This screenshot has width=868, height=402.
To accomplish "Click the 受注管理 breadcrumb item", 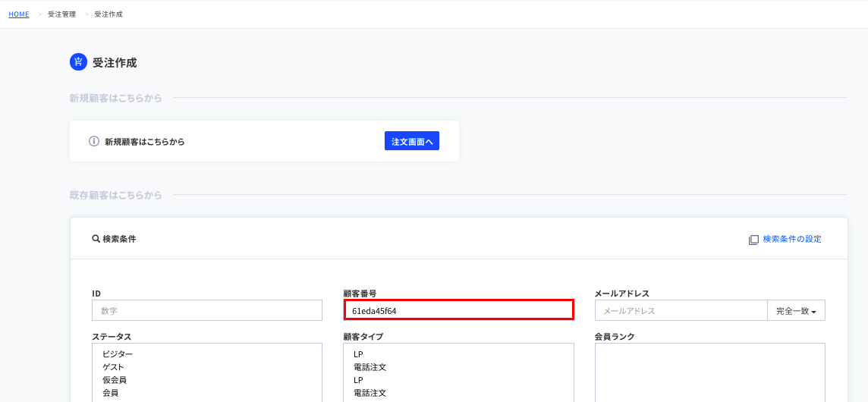I will tap(61, 14).
